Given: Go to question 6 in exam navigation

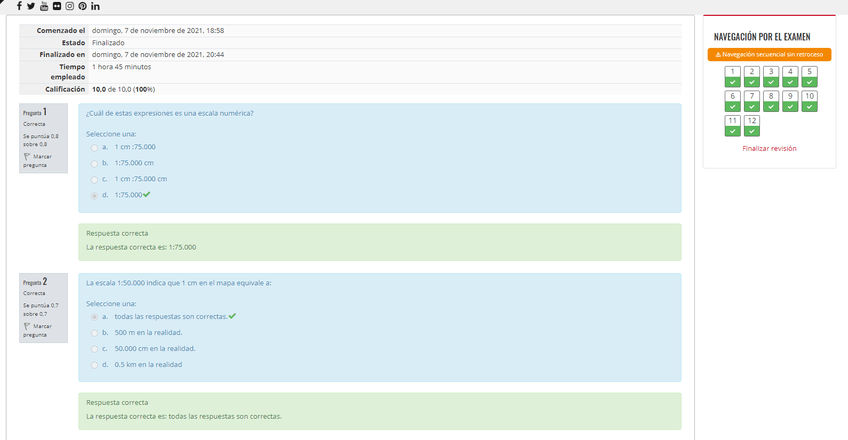Looking at the screenshot, I should click(732, 101).
